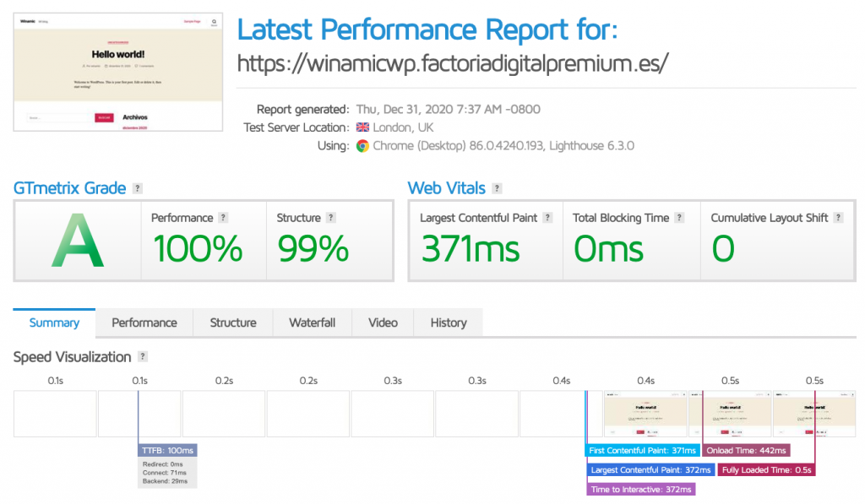Select the Summary tab
This screenshot has width=865, height=504.
click(54, 322)
